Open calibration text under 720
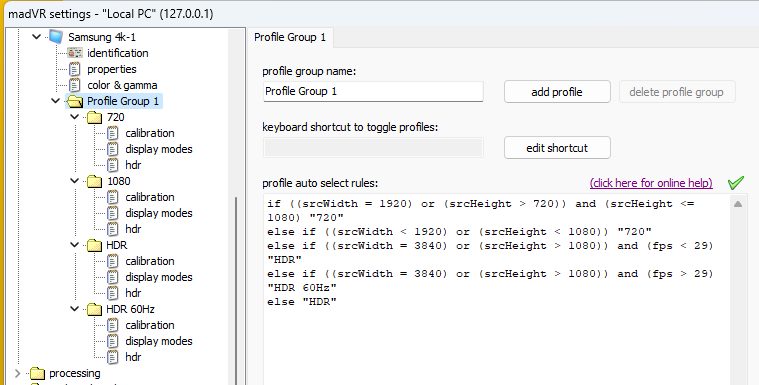This screenshot has height=385, width=759. 150,133
